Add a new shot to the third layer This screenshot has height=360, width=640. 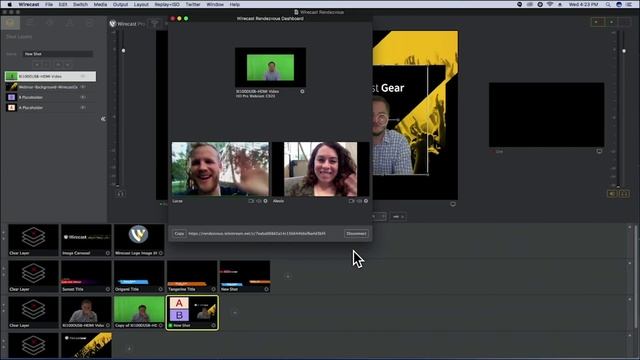coord(235,313)
